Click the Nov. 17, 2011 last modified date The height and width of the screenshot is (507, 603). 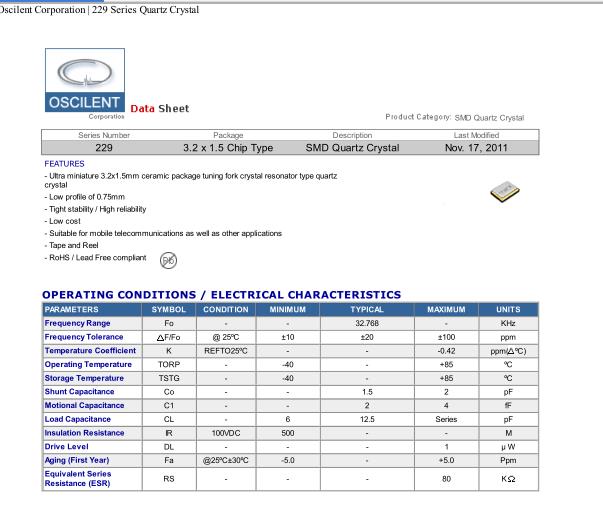[477, 148]
